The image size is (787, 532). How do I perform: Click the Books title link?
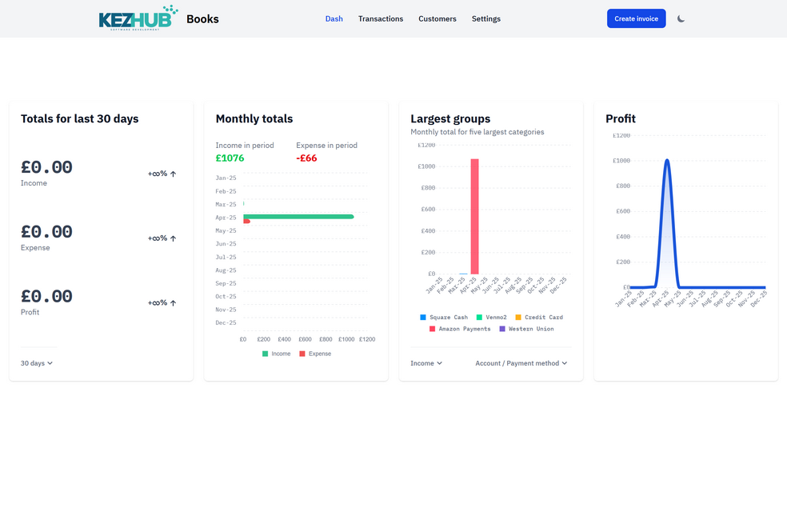point(202,19)
